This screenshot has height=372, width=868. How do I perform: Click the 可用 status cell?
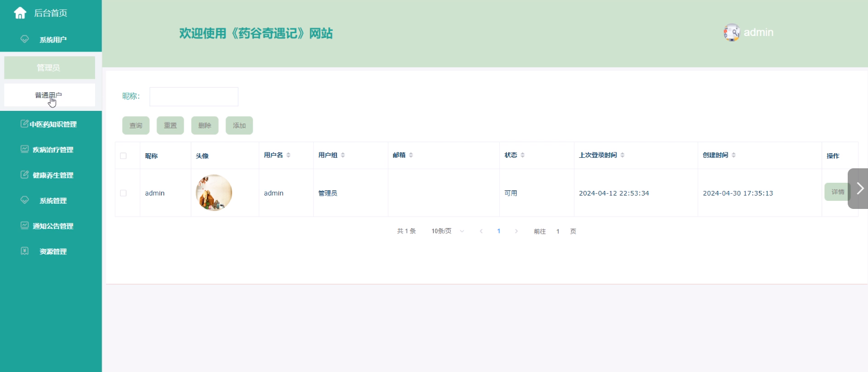pyautogui.click(x=511, y=193)
